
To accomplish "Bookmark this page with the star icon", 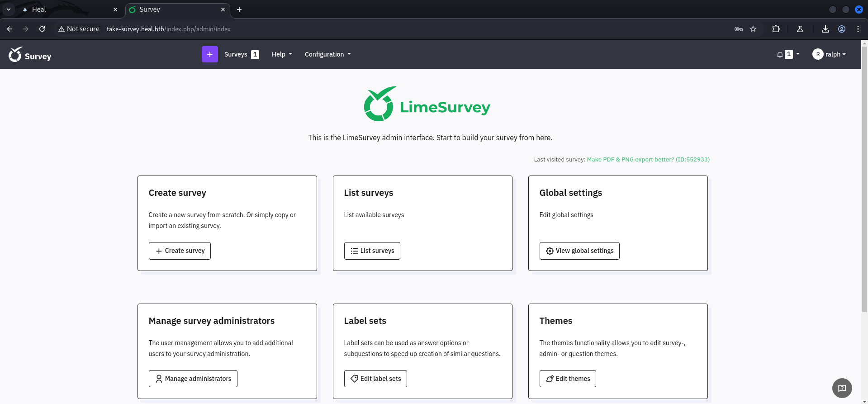I will click(x=753, y=29).
